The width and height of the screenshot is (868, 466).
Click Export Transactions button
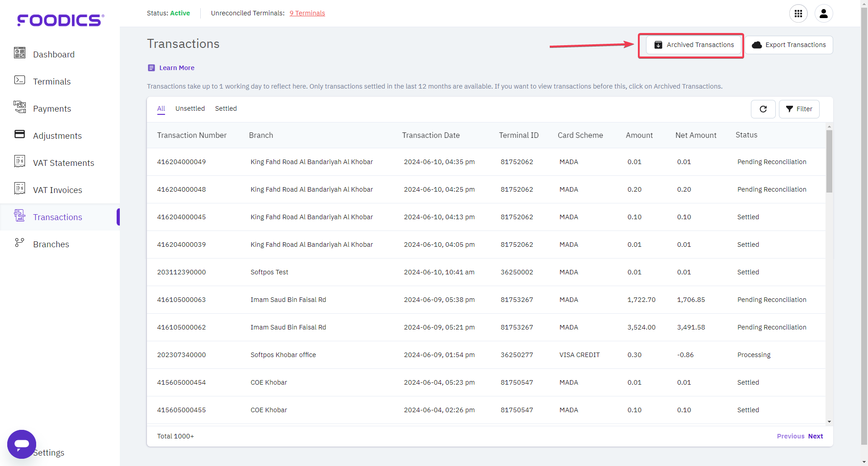pos(789,45)
